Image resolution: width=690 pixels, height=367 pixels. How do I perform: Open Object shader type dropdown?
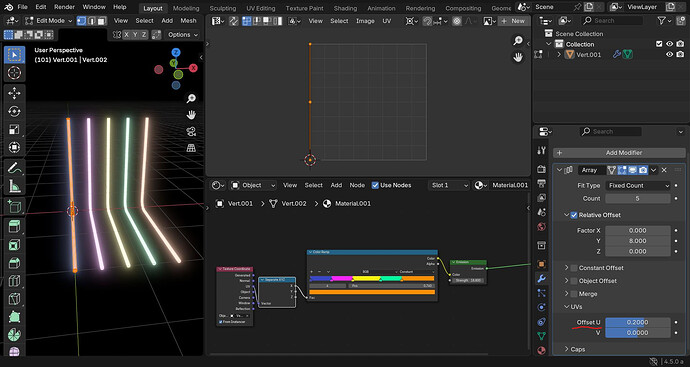(254, 185)
